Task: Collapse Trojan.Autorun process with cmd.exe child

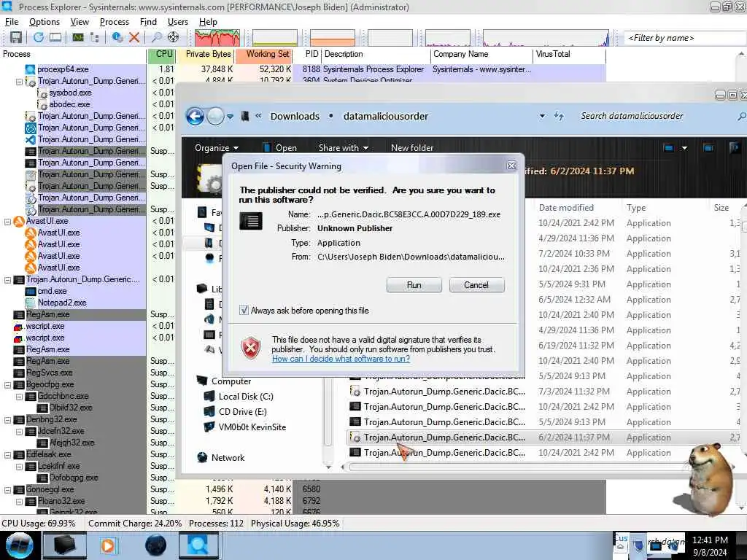Action: click(x=7, y=280)
